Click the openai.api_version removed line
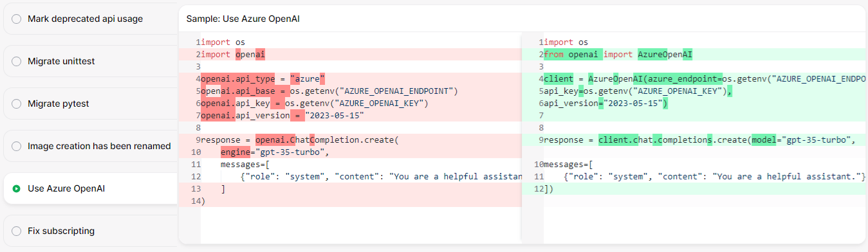 pyautogui.click(x=350, y=116)
